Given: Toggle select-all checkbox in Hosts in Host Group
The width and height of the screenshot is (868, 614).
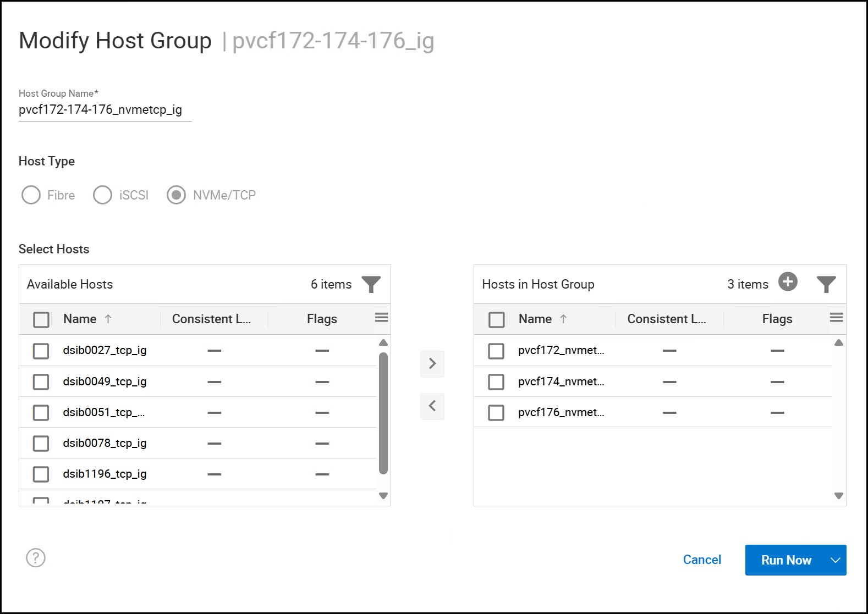Looking at the screenshot, I should 497,319.
